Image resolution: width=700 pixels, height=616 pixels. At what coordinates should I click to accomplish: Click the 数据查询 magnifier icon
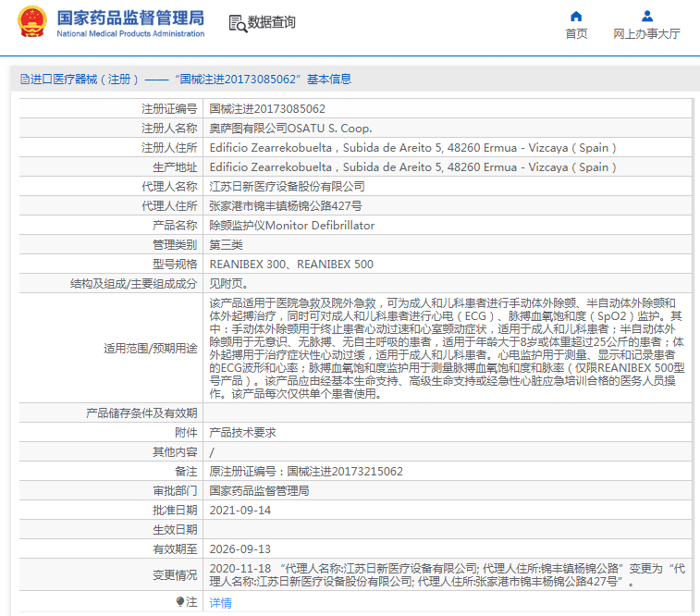tap(237, 23)
